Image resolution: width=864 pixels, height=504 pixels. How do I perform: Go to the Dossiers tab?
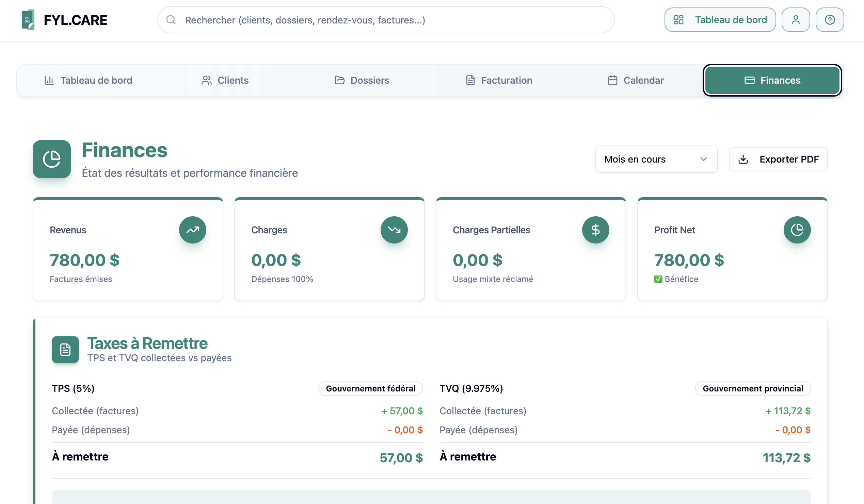362,80
